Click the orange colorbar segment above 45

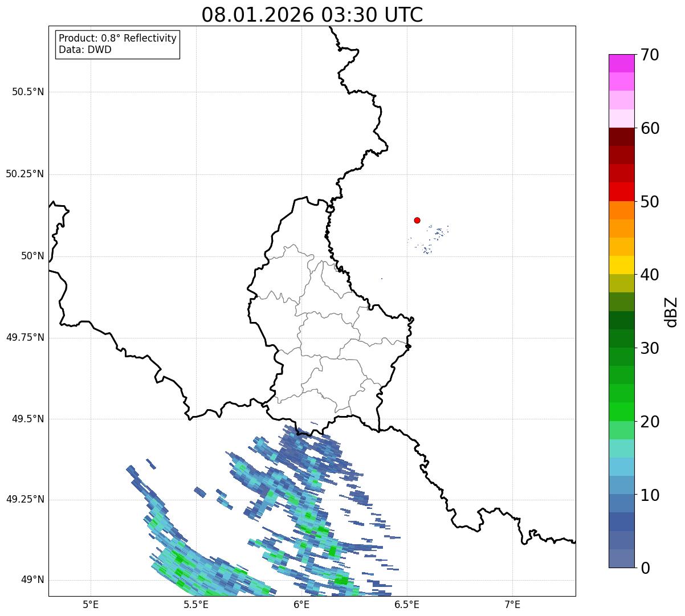[x=622, y=229]
